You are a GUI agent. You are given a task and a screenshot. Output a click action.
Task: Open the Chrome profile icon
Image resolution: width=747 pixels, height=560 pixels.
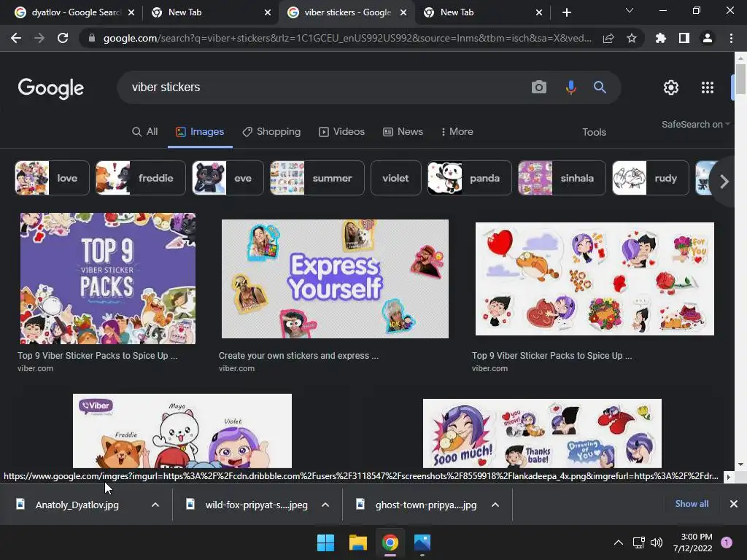[x=708, y=38]
